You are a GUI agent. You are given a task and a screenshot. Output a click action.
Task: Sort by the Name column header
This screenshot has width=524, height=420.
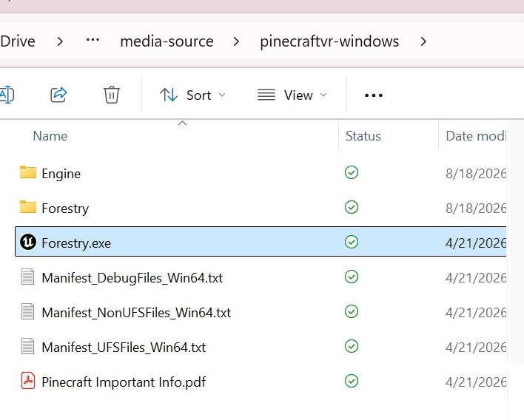50,136
